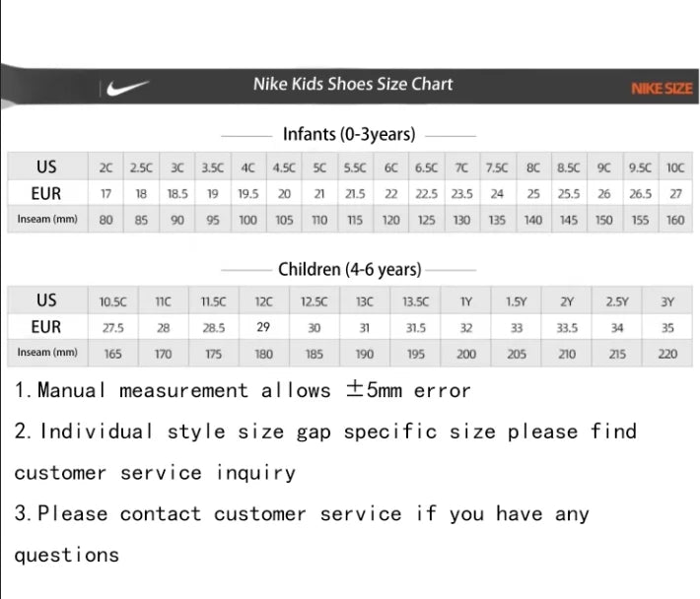Viewport: 700px width, 599px height.
Task: Click EUR size '30' cell
Action: (314, 328)
